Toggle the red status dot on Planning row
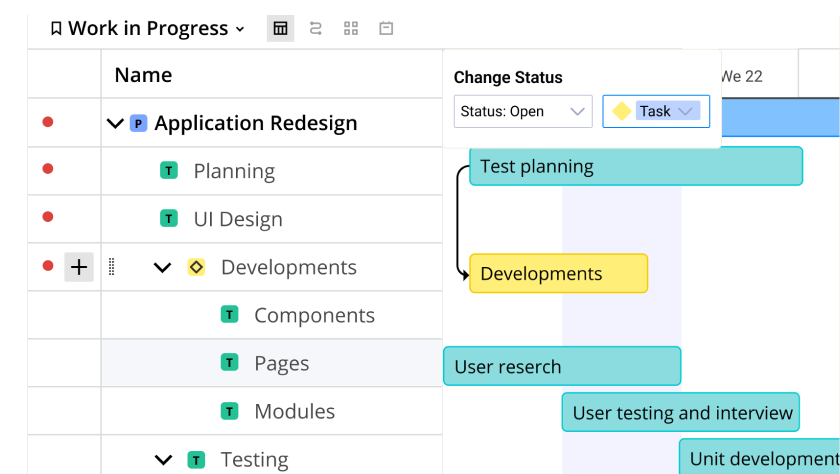 (47, 170)
